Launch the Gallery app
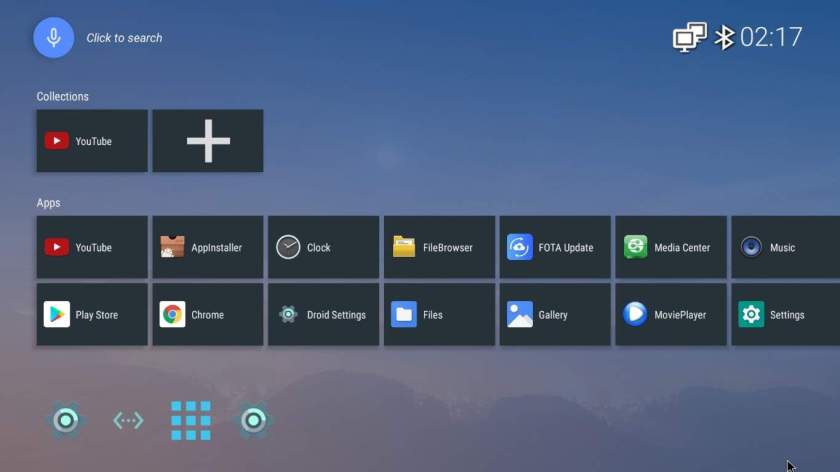840x472 pixels. tap(555, 314)
